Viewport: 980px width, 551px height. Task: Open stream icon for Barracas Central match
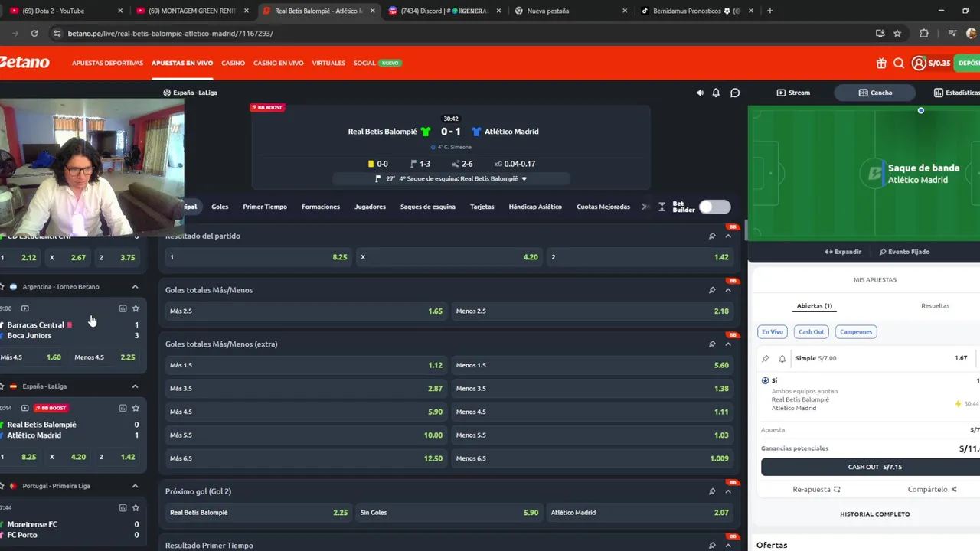24,308
